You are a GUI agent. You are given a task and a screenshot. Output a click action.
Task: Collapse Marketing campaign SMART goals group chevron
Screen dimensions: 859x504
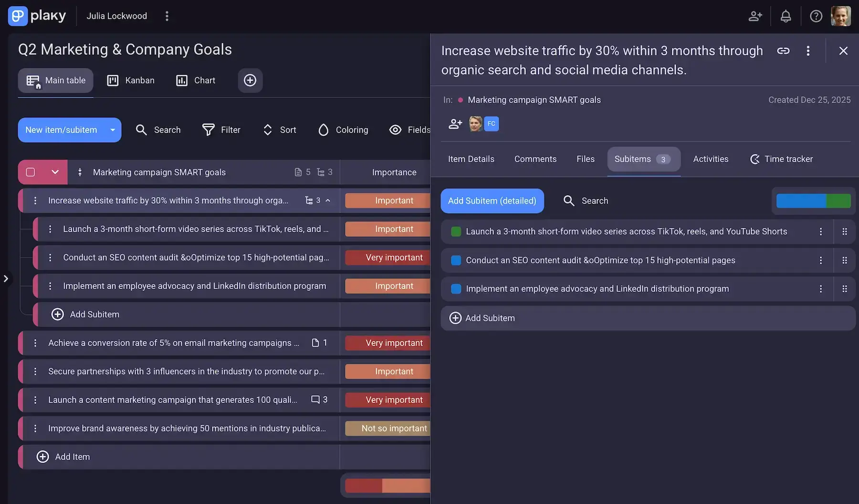(x=55, y=172)
